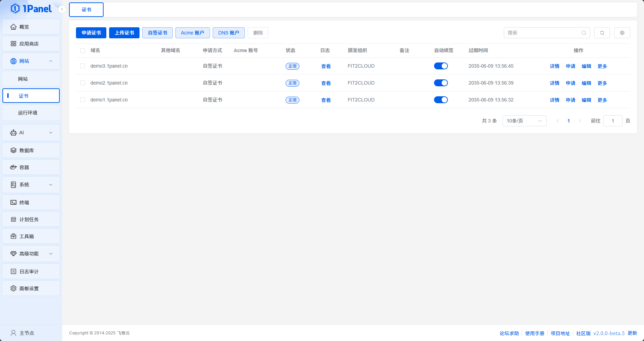Viewport: 644px width, 341px height.
Task: Click the robot icon beside AI
Action: pos(13,133)
